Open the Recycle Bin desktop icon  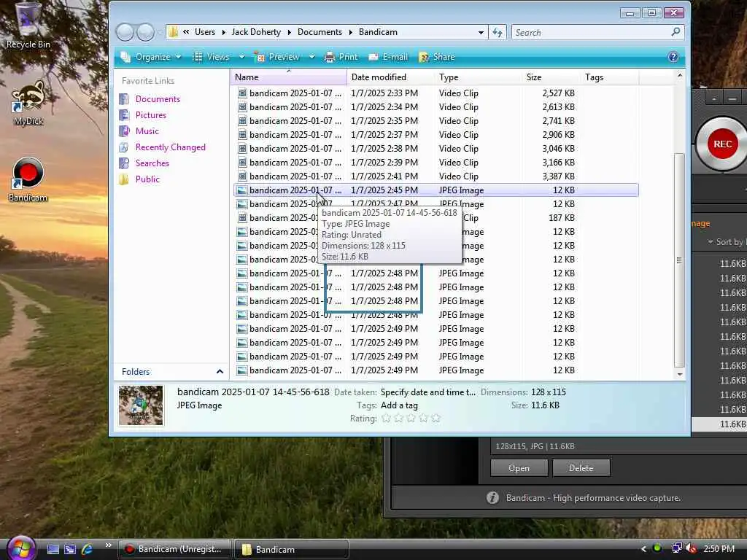click(28, 26)
